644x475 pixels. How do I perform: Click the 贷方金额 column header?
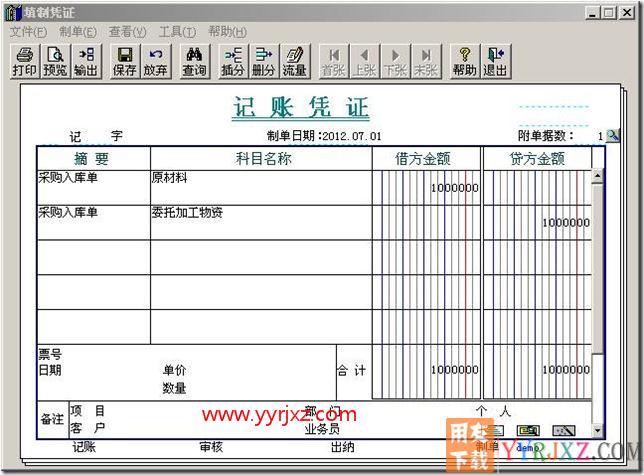point(537,158)
